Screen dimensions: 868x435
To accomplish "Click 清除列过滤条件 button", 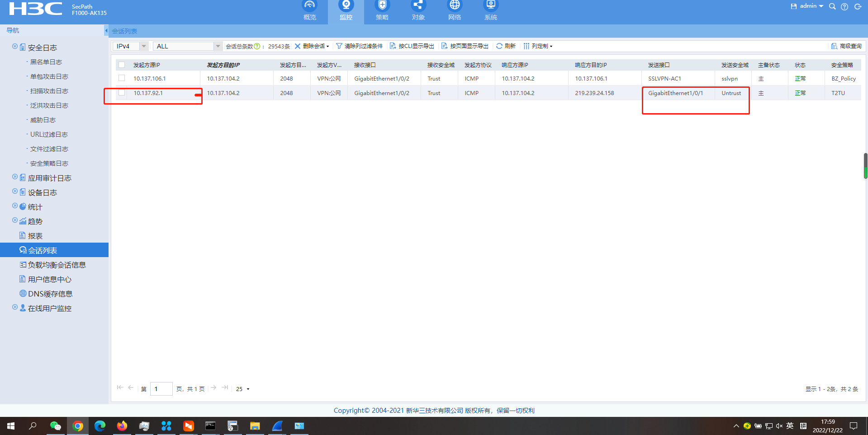I will [x=359, y=46].
